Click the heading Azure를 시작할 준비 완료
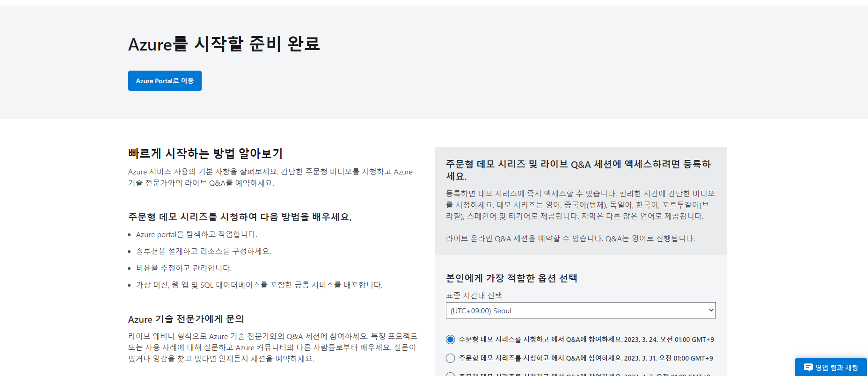868x376 pixels. [x=224, y=44]
